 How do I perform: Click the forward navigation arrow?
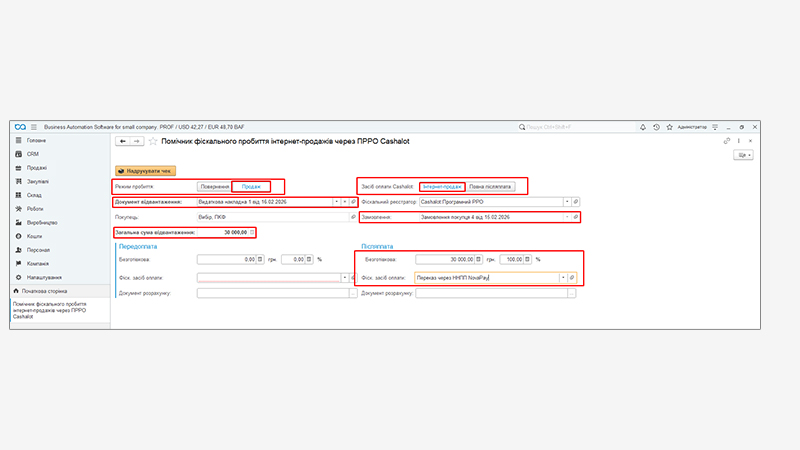[136, 142]
